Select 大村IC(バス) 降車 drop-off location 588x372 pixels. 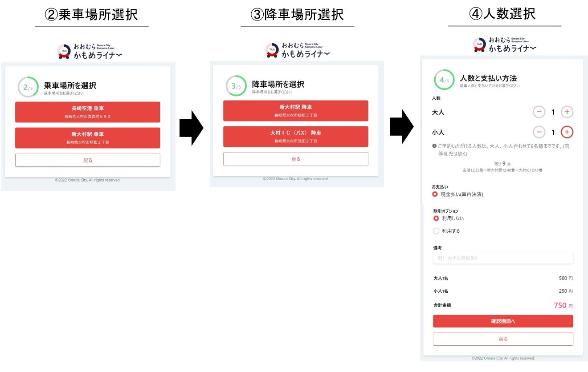pos(296,136)
